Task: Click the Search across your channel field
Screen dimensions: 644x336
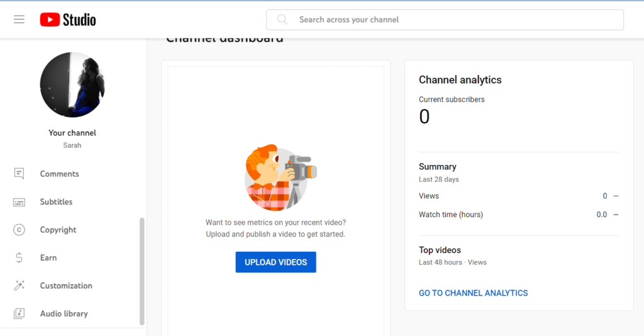Action: point(445,20)
